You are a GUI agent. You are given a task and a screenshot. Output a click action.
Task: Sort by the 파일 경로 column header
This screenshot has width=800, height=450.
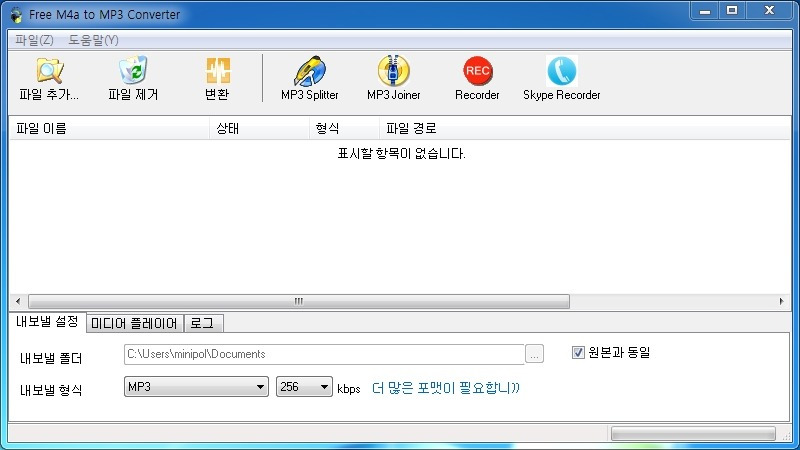coord(585,129)
